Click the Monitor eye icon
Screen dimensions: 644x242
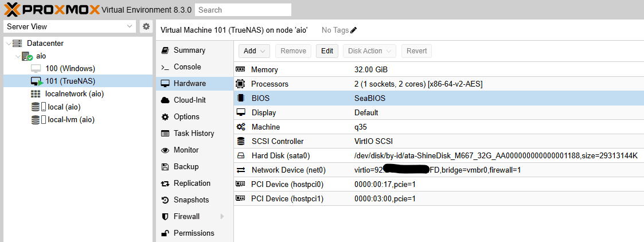(x=165, y=150)
